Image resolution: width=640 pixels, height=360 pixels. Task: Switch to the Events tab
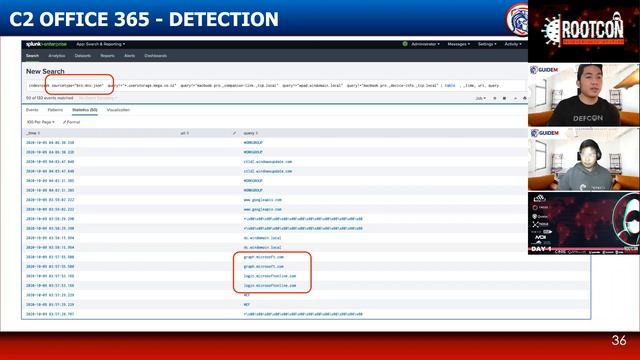coord(32,110)
